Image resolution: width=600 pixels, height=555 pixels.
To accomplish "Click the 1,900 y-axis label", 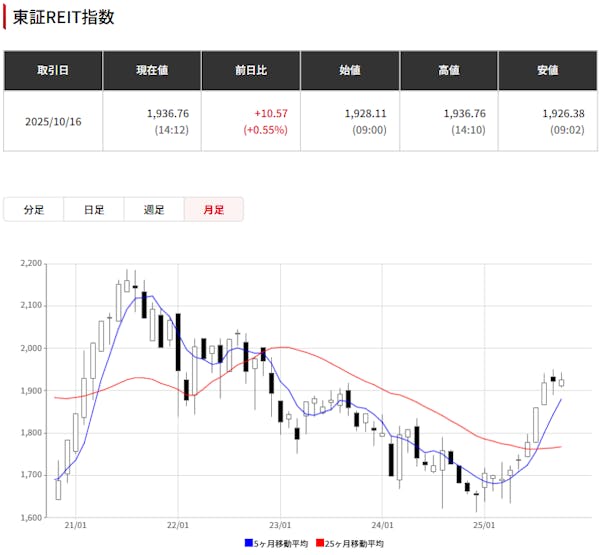I will click(31, 390).
